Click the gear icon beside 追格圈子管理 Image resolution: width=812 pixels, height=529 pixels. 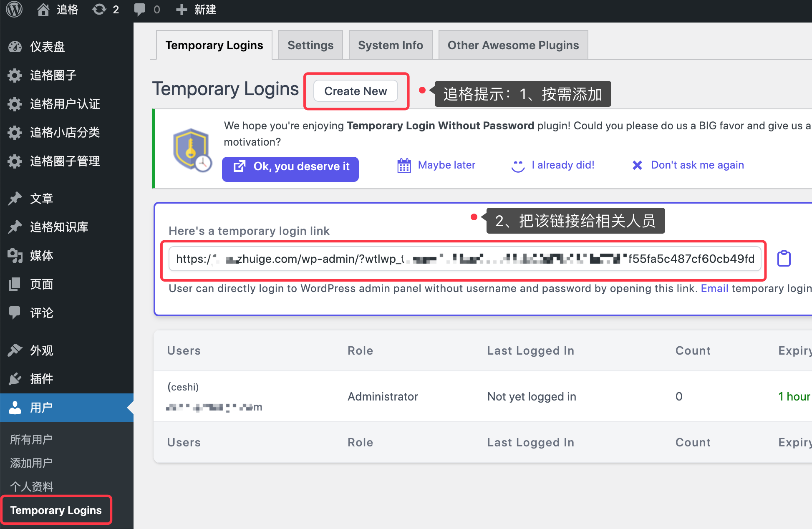15,161
